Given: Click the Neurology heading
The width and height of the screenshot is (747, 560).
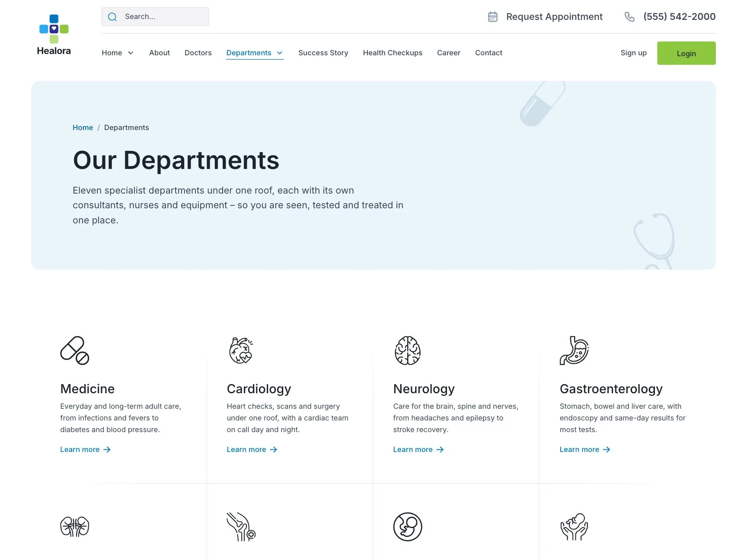Looking at the screenshot, I should pyautogui.click(x=424, y=389).
